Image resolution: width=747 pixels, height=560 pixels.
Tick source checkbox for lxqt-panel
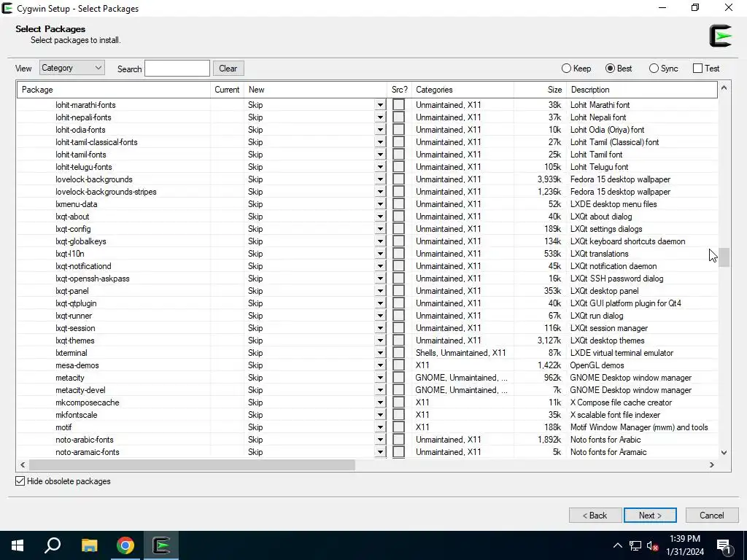pos(399,291)
